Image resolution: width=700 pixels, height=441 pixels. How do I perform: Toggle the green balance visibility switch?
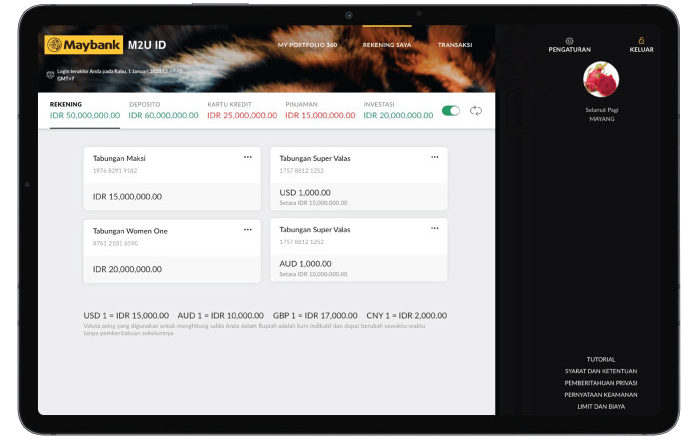[x=451, y=110]
